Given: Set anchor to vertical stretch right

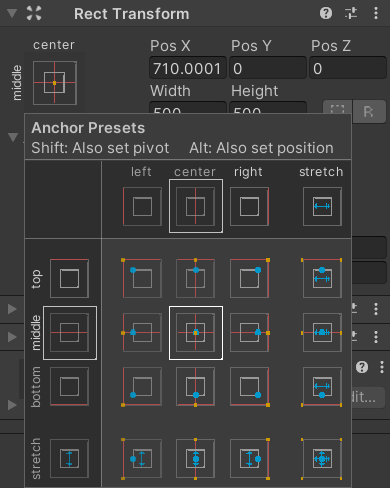Looking at the screenshot, I should pos(249,459).
